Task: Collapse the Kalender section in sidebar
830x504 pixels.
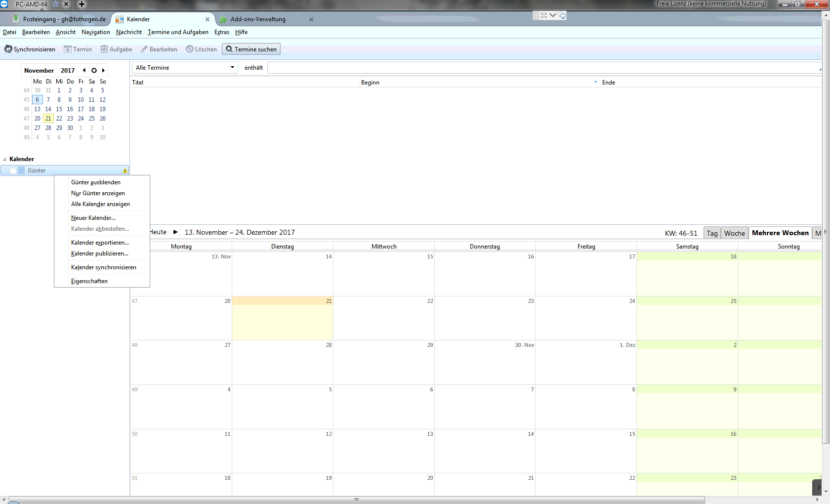Action: (5, 159)
